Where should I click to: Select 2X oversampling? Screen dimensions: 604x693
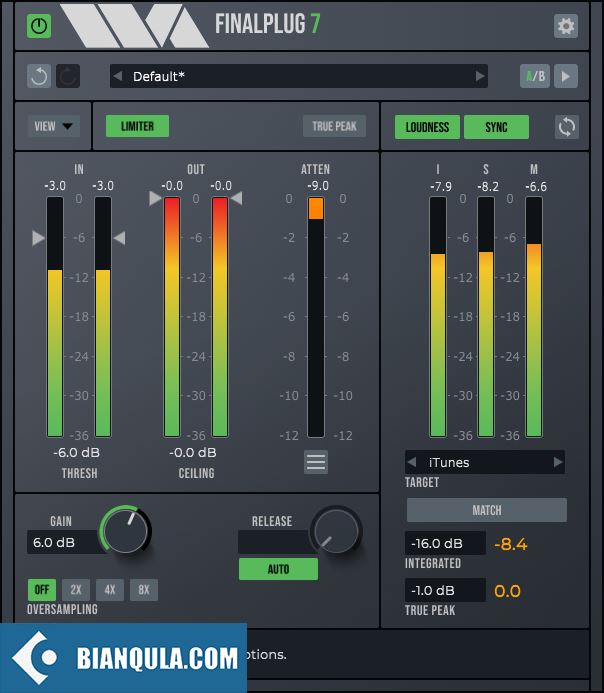(76, 590)
